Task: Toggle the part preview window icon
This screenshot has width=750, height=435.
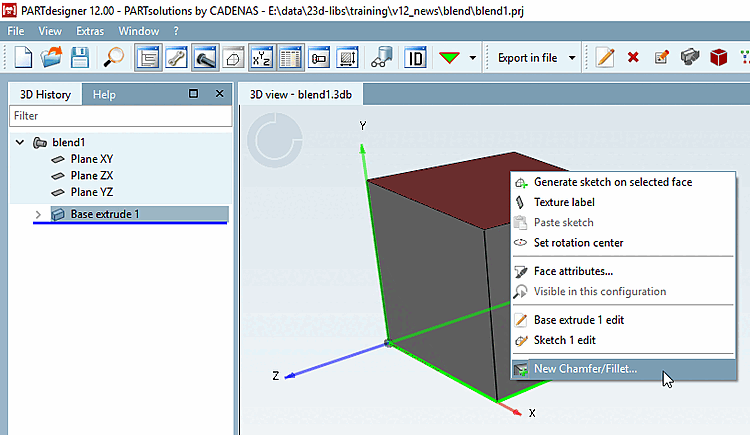Action: point(319,58)
